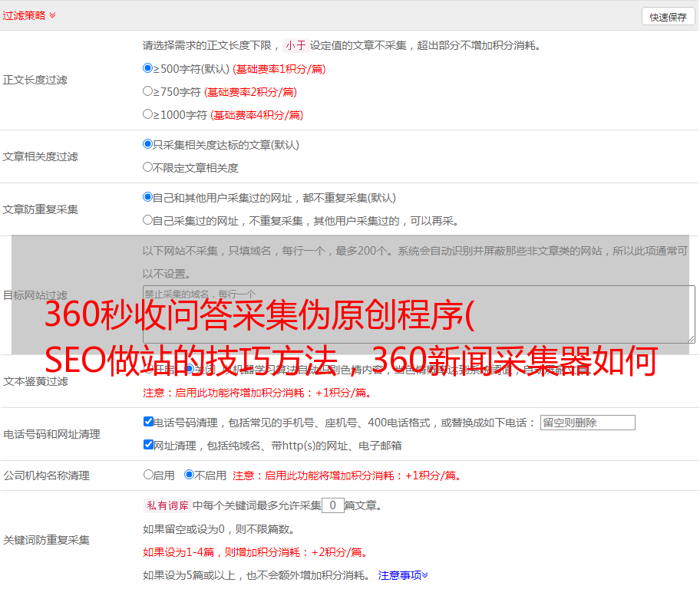Toggle the 电话号码清理 checkbox

click(148, 422)
